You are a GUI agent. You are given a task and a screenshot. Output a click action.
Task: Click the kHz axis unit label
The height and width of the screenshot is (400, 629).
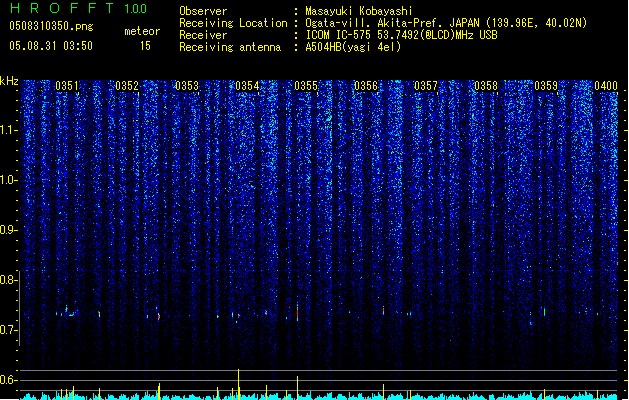[9, 81]
